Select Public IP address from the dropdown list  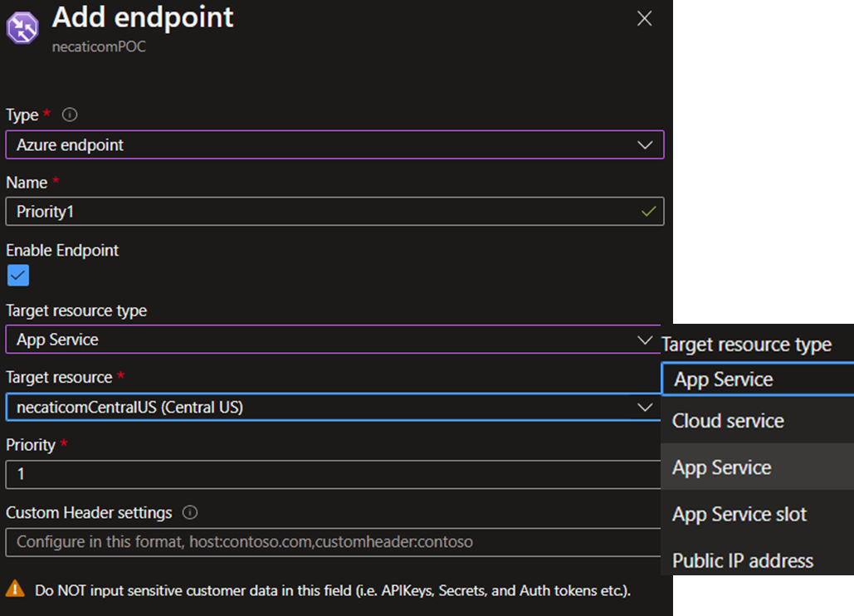click(758, 560)
